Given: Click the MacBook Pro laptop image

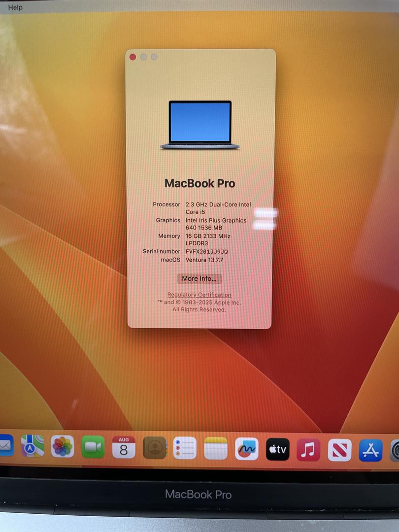Looking at the screenshot, I should click(200, 125).
